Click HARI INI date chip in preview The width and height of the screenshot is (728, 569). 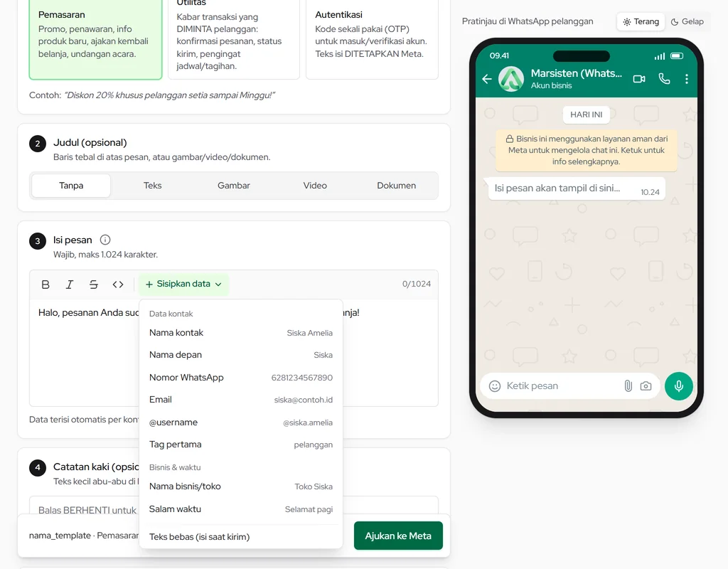click(x=587, y=115)
